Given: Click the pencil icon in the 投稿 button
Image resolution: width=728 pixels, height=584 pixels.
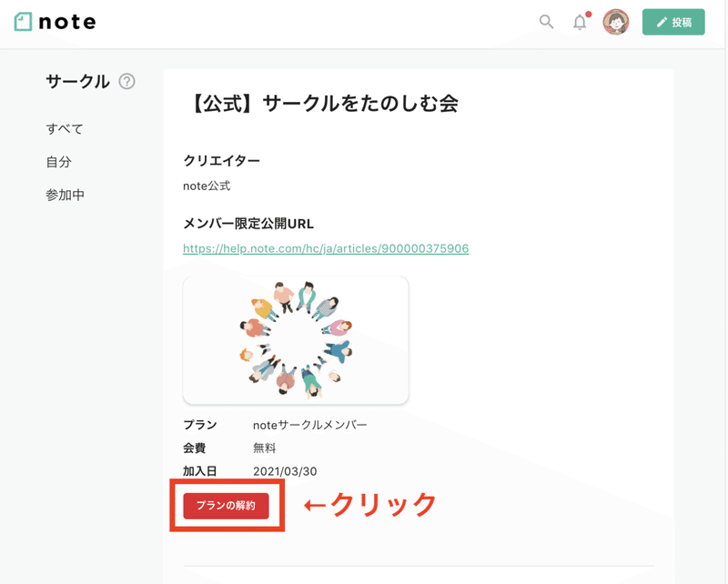Looking at the screenshot, I should tap(661, 21).
